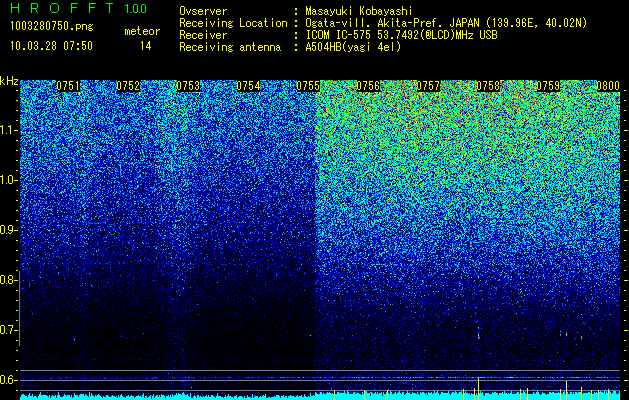Click the 0.9 frequency axis label
Screen dimensions: 629x400
(8, 230)
